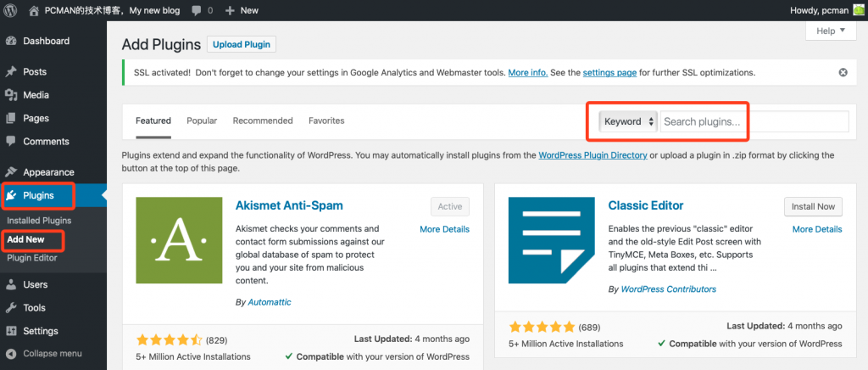Click the Comments sidebar bubble icon
The width and height of the screenshot is (868, 370).
pos(11,142)
